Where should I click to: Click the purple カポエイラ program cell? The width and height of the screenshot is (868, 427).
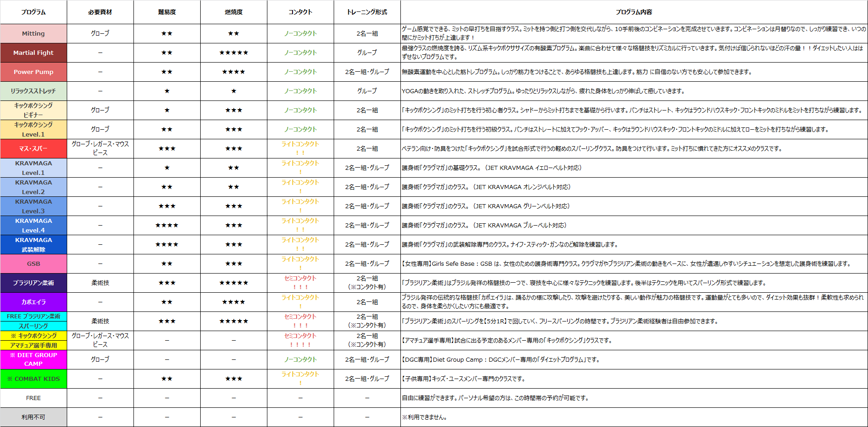(33, 302)
